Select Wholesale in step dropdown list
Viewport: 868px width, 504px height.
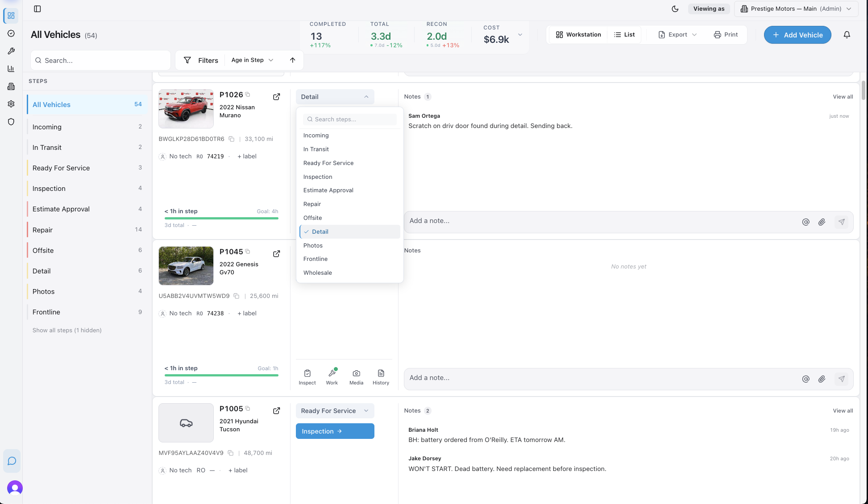click(350, 273)
